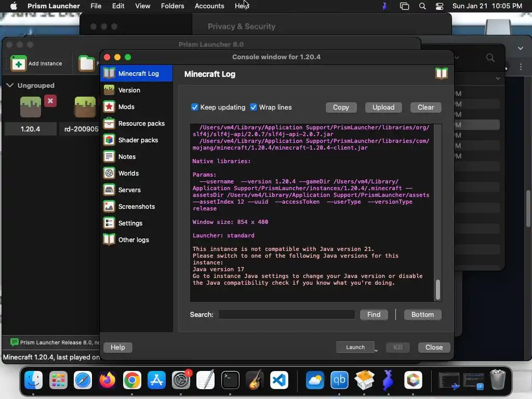Screen dimensions: 532x399
Task: Open the Edit menu
Action: (118, 6)
